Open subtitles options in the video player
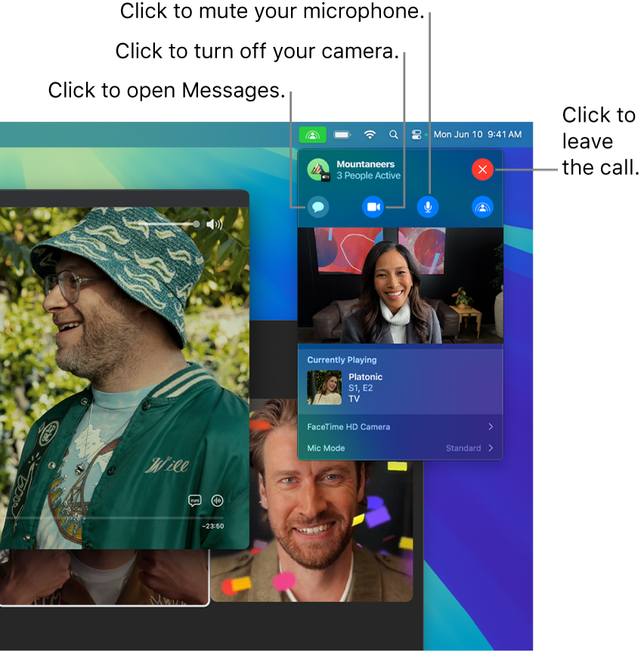This screenshot has height=652, width=644. [x=194, y=500]
